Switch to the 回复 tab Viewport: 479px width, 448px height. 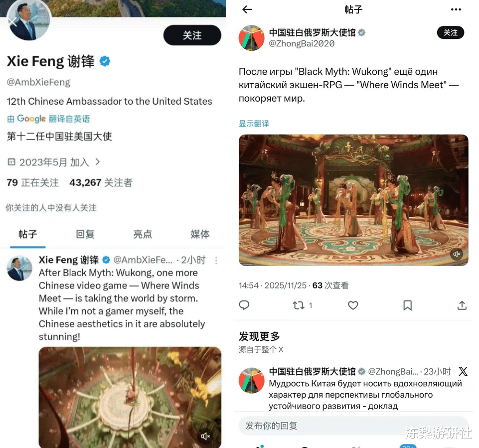85,234
